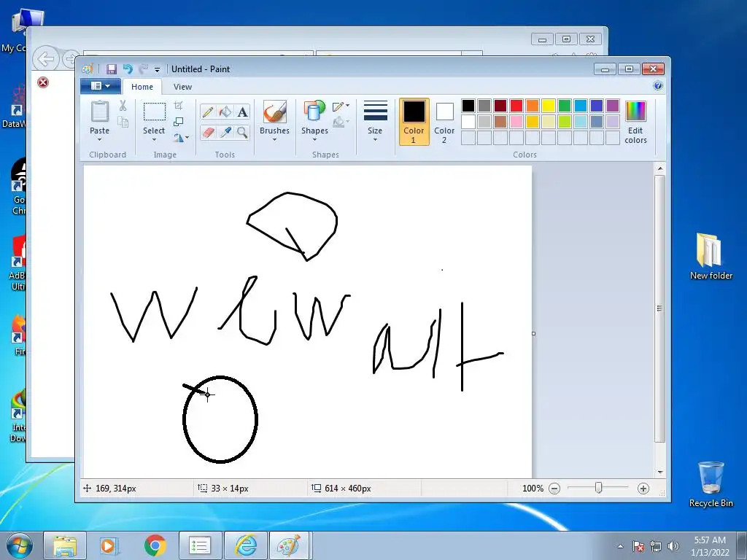747x560 pixels.
Task: Click the rectangular Select tool icon
Action: point(155,112)
